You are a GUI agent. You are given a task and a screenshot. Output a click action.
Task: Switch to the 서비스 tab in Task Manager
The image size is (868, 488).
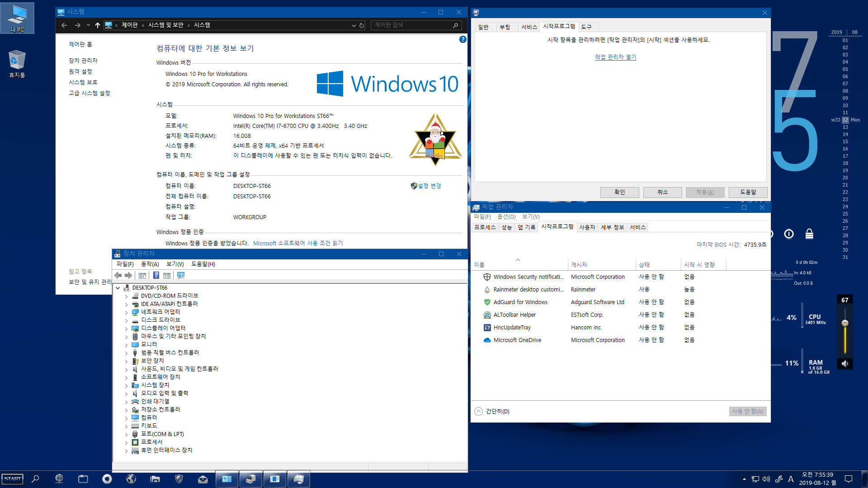click(x=637, y=227)
